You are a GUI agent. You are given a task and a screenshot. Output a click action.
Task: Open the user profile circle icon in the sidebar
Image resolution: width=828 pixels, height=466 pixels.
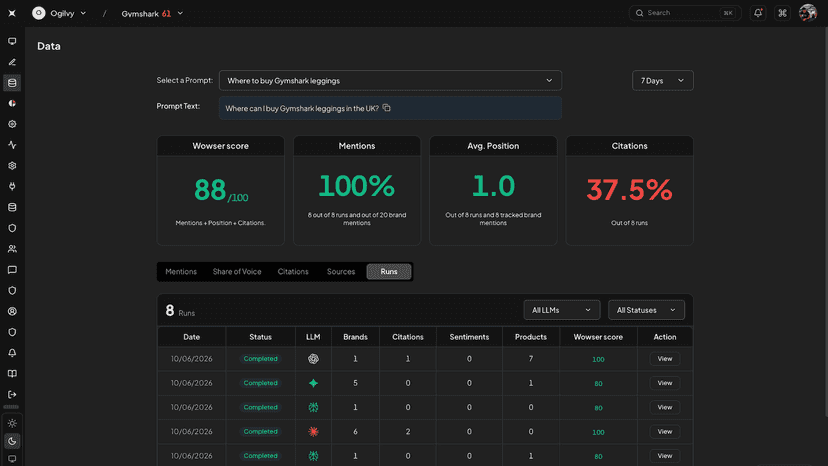tap(12, 311)
